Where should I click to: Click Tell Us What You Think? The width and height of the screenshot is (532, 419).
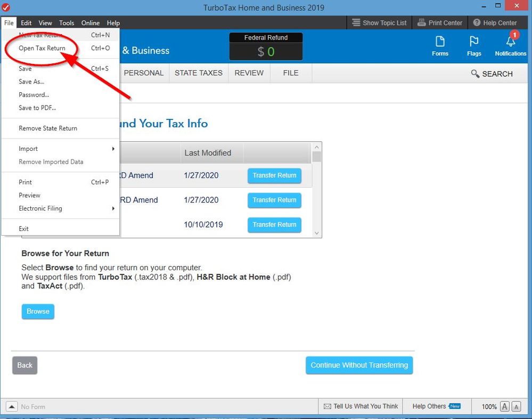361,406
